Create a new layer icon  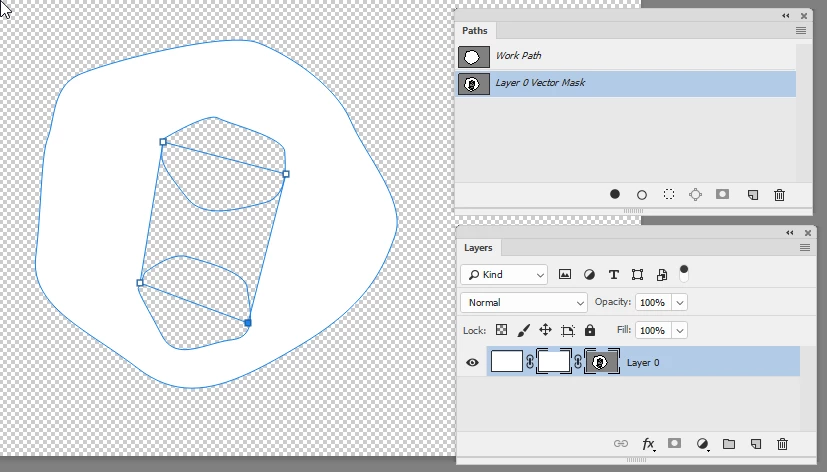tap(756, 444)
